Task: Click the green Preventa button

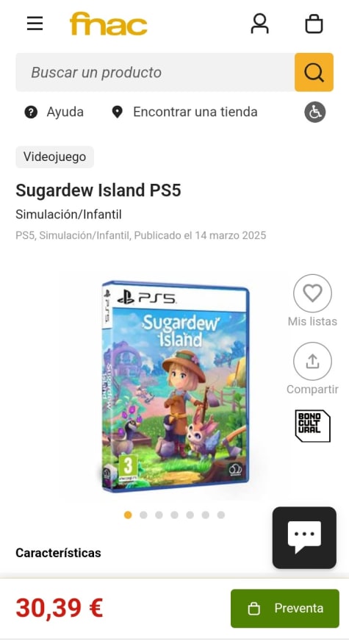Action: coord(285,608)
